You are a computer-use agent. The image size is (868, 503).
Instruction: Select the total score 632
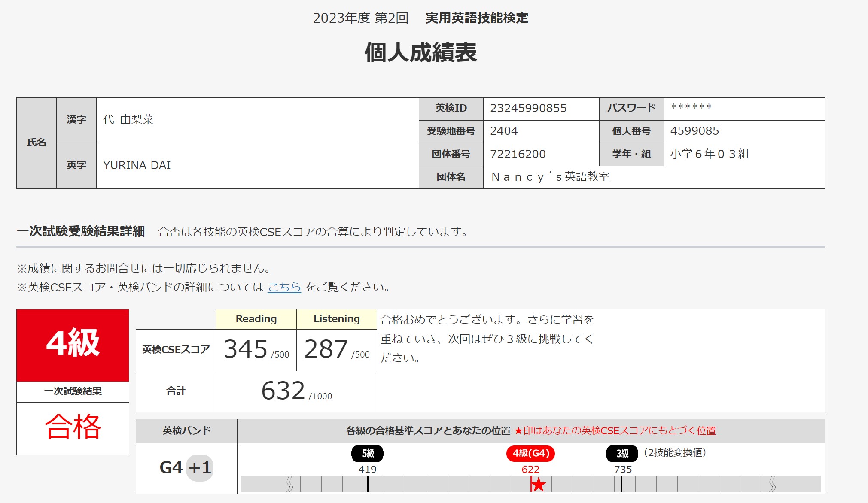point(283,391)
